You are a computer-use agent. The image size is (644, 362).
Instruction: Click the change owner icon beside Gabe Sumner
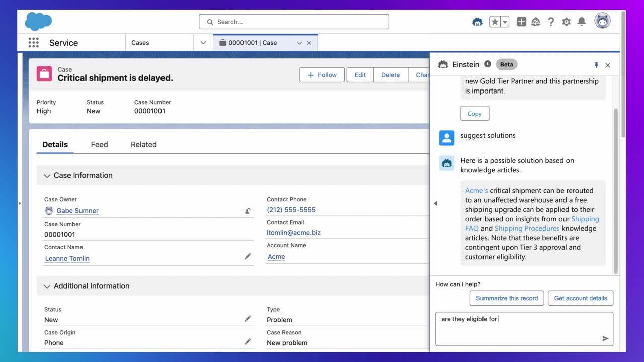coord(247,210)
